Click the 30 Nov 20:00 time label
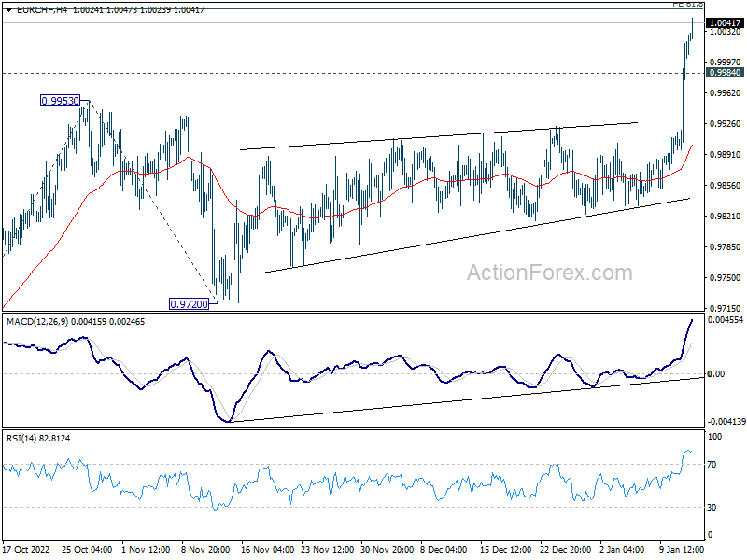The image size is (747, 560). tap(387, 549)
